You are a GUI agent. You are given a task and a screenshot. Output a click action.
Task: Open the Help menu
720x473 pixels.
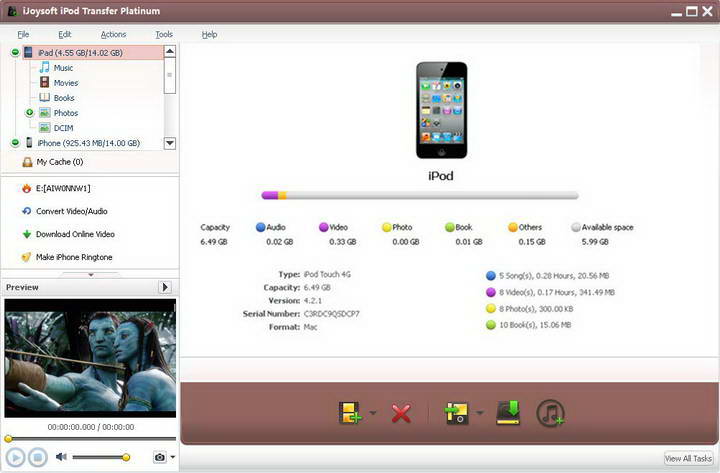(209, 34)
